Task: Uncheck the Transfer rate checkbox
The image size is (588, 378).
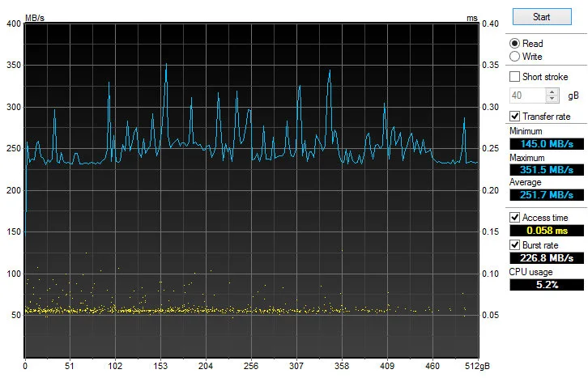Action: pos(514,117)
